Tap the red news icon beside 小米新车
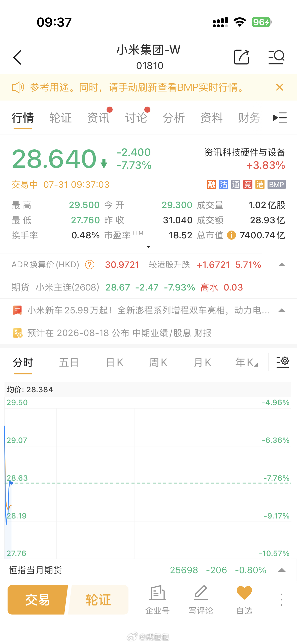Image resolution: width=297 pixels, height=644 pixels. [x=17, y=310]
